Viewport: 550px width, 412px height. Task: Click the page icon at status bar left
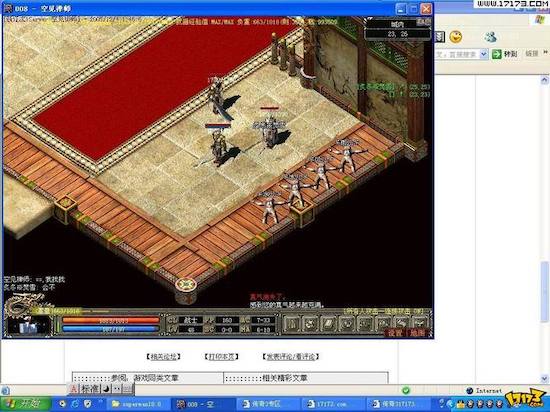tap(5, 390)
